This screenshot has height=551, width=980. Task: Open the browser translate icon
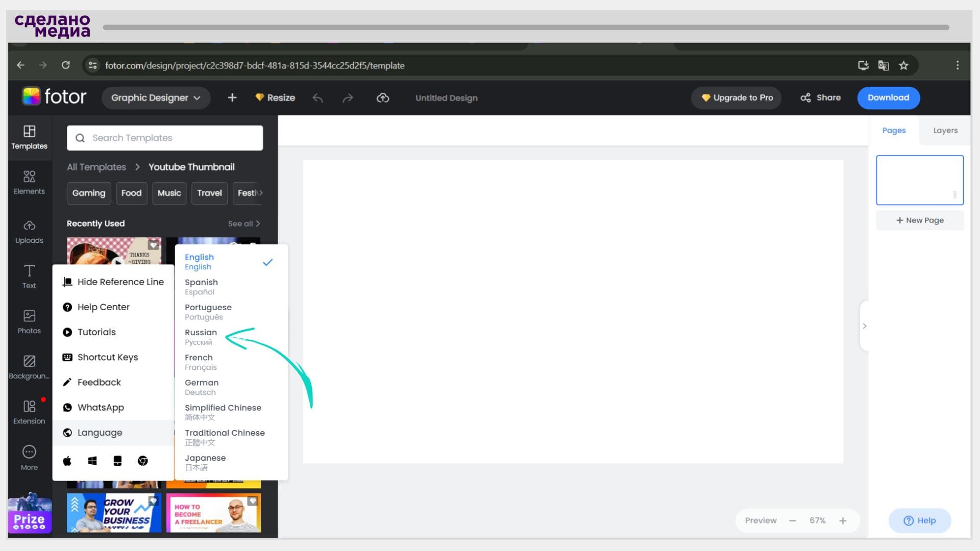click(883, 65)
